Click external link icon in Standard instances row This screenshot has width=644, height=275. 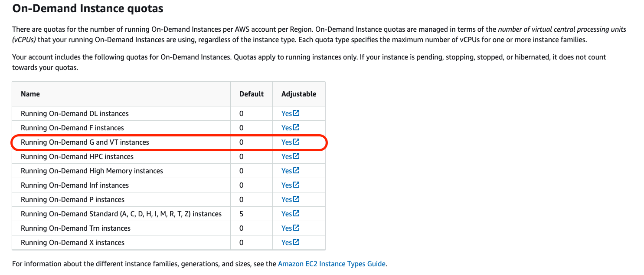pyautogui.click(x=296, y=214)
